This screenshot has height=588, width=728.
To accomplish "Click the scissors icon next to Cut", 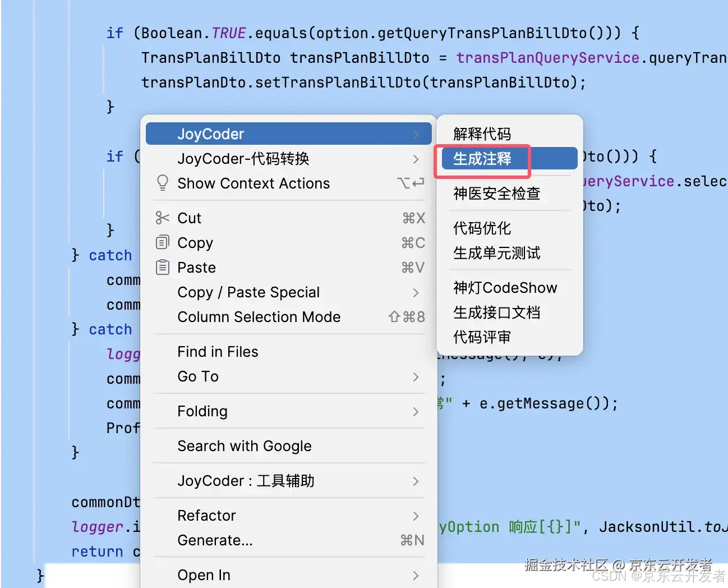I will pyautogui.click(x=163, y=218).
